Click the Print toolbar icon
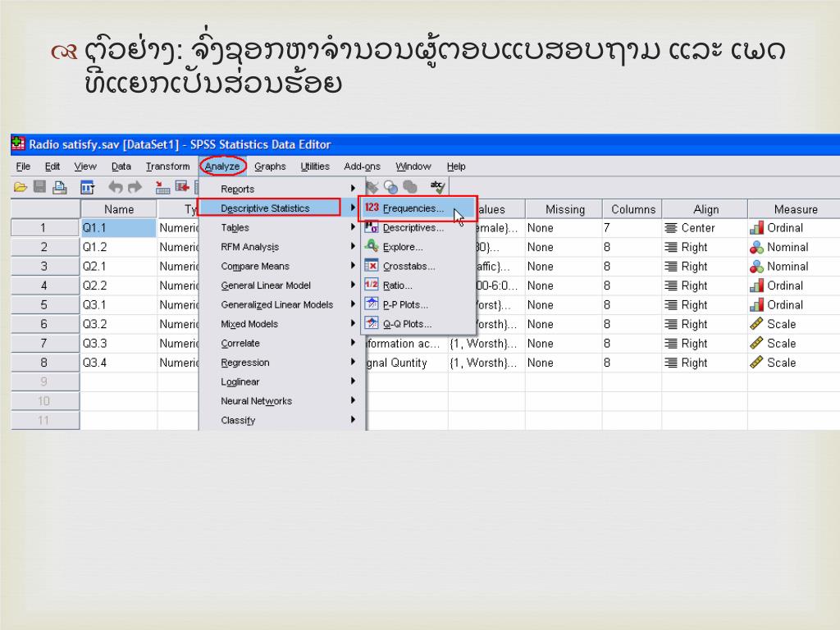The height and width of the screenshot is (630, 840). pyautogui.click(x=59, y=187)
